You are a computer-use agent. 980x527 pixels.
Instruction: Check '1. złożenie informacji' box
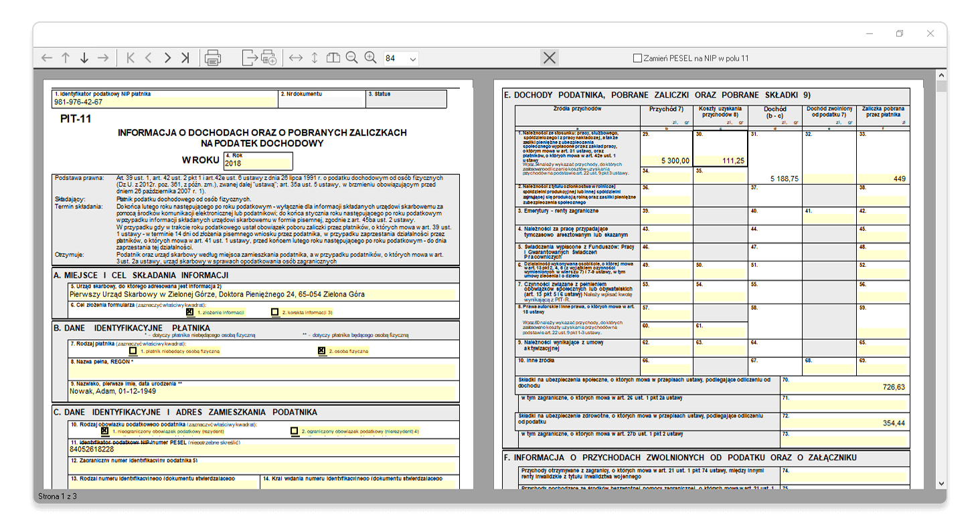coord(190,312)
